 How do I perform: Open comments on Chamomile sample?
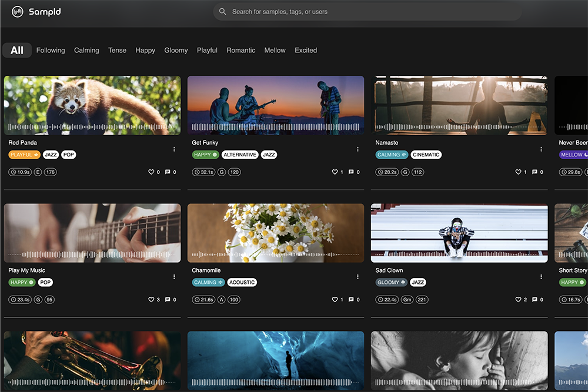pyautogui.click(x=351, y=300)
